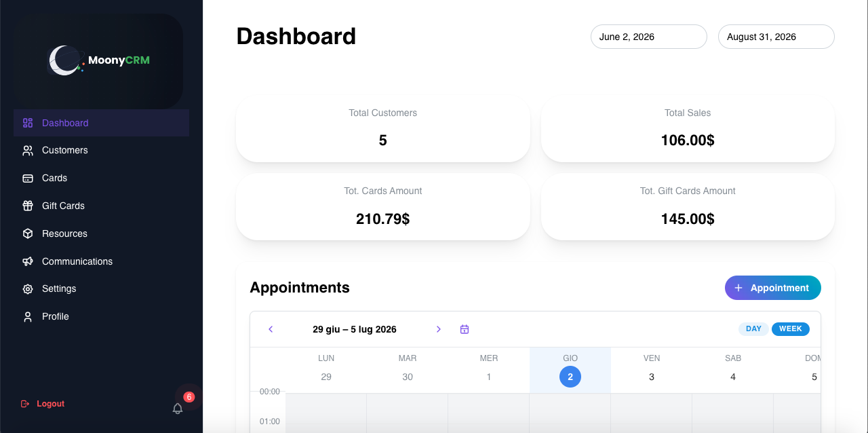868x433 pixels.
Task: Go to next week with right chevron
Action: click(439, 329)
